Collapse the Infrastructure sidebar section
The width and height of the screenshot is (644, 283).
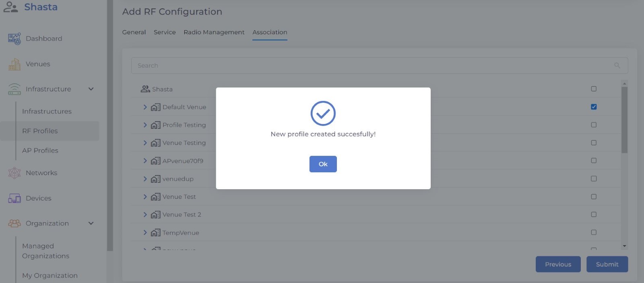point(91,89)
